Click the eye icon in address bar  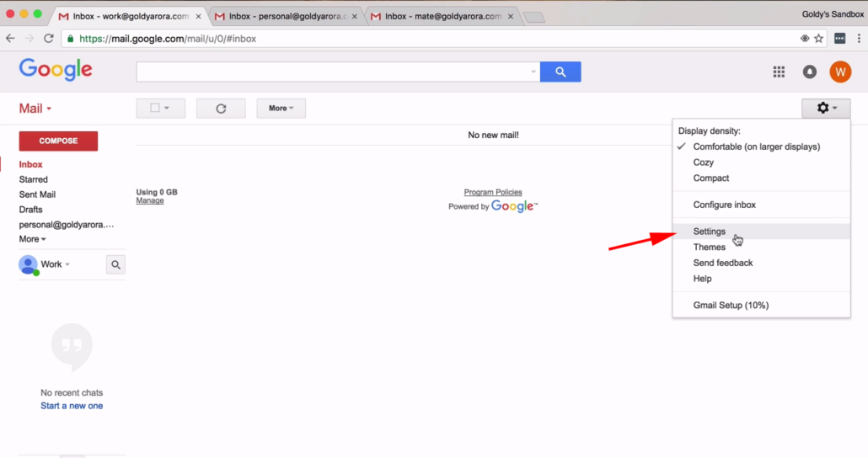pos(804,38)
